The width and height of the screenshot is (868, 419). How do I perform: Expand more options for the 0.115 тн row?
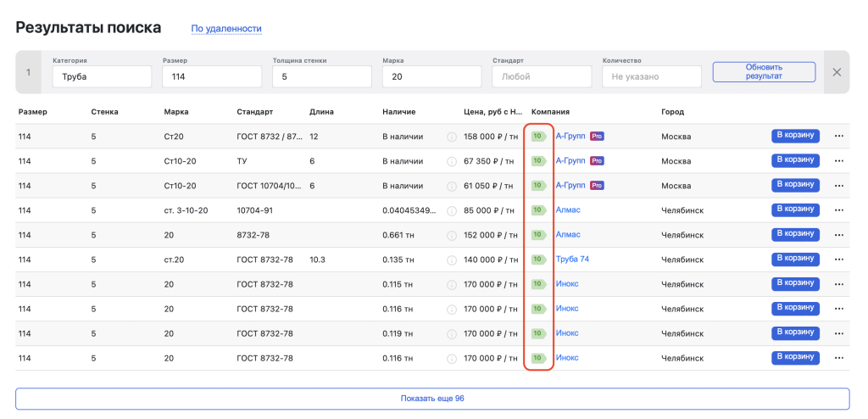click(x=839, y=284)
